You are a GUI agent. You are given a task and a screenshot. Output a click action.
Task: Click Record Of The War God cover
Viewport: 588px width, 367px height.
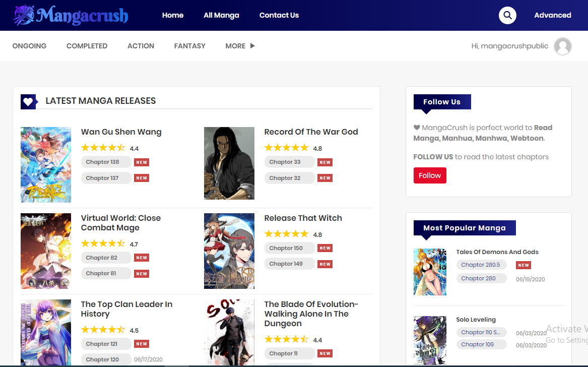[229, 163]
